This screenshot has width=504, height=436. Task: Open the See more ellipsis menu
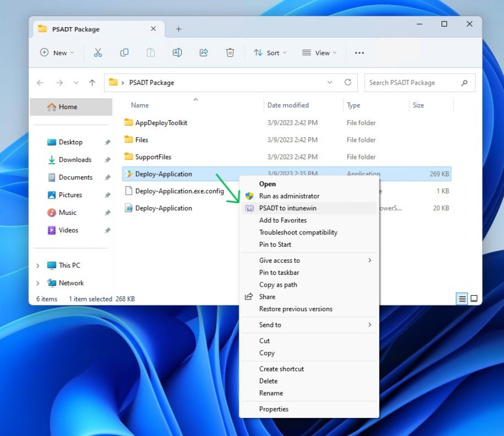[x=359, y=53]
